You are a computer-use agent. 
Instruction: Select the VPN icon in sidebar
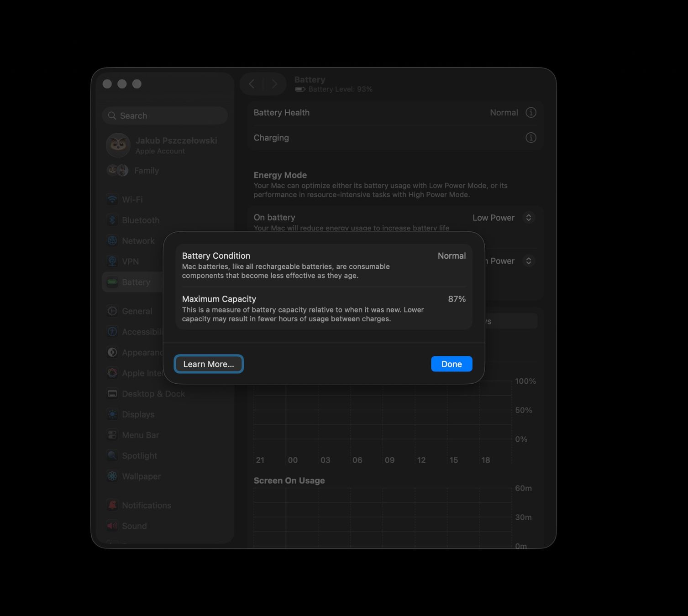[112, 261]
